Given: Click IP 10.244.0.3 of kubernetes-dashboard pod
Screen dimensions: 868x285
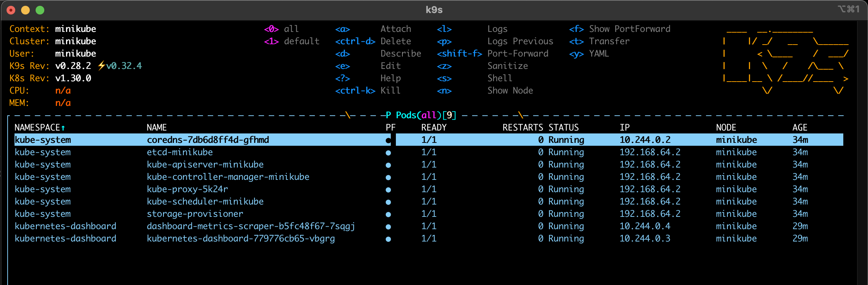Looking at the screenshot, I should pyautogui.click(x=645, y=238).
